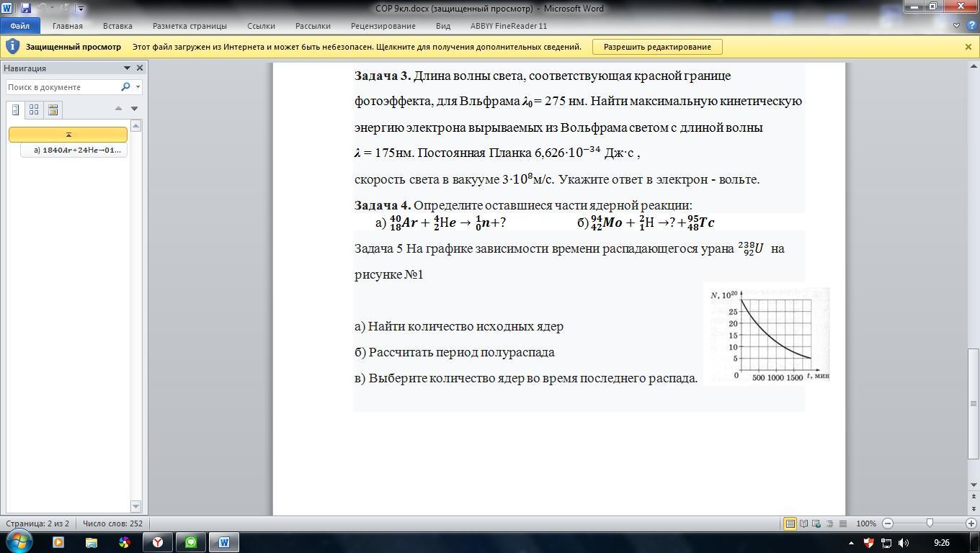Switch to the Рецензирование ribbon tab

click(x=383, y=26)
